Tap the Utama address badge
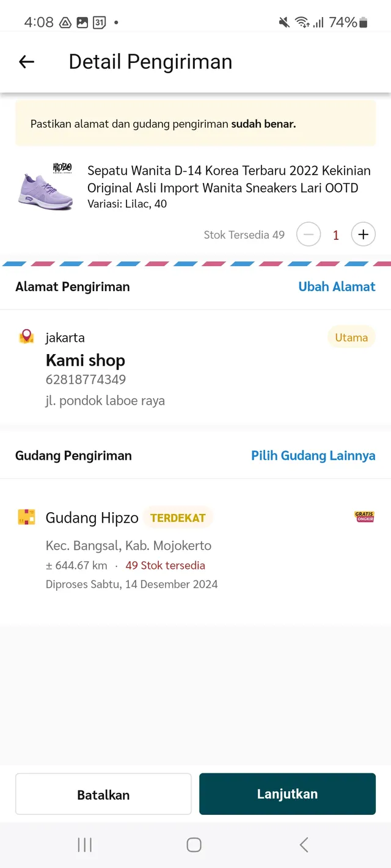This screenshot has height=868, width=391. 351,338
